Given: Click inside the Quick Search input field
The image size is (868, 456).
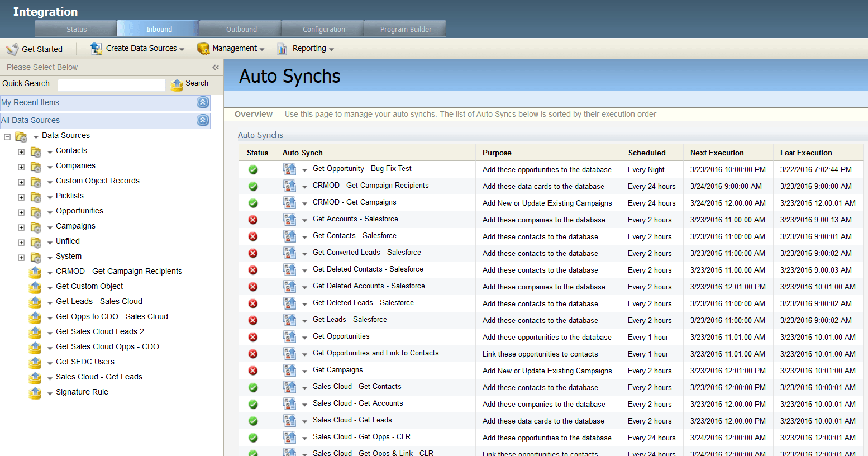Looking at the screenshot, I should (x=111, y=84).
